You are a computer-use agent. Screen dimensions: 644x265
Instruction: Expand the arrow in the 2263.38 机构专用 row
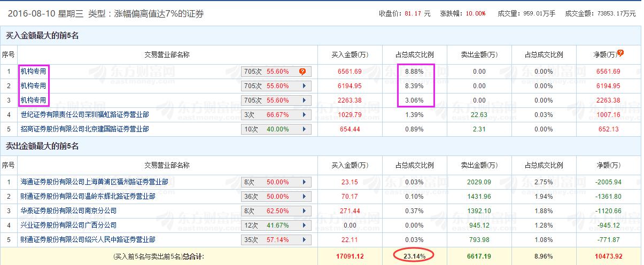pos(304,100)
